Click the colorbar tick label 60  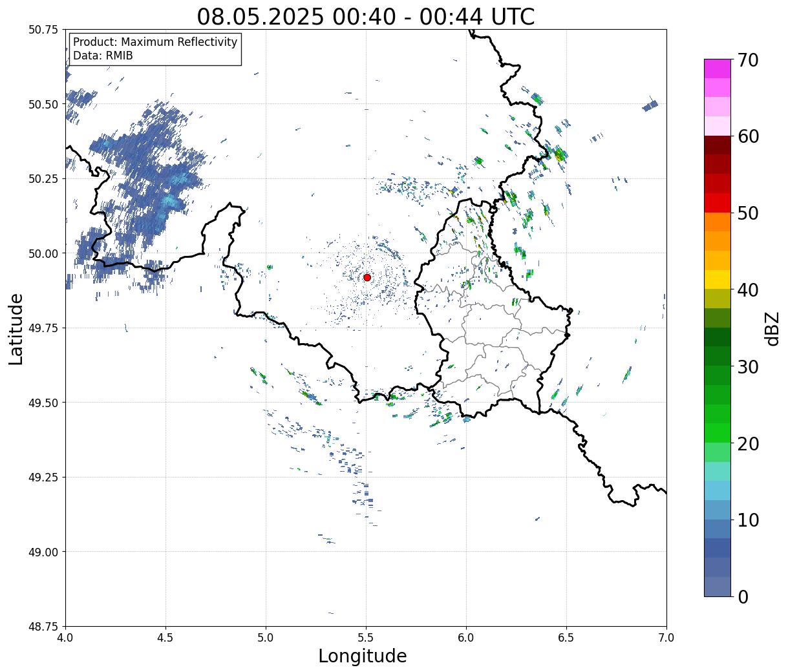click(x=748, y=136)
